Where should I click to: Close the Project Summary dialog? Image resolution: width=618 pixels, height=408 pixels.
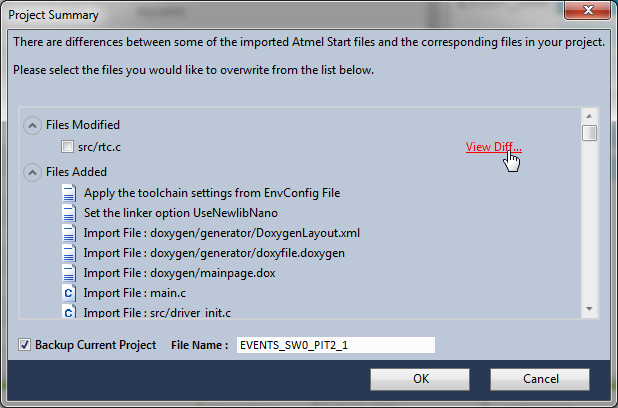(x=587, y=10)
